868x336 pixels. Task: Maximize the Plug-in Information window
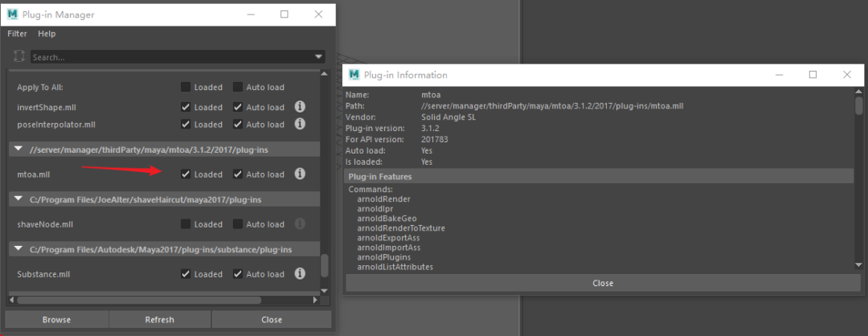[x=813, y=75]
